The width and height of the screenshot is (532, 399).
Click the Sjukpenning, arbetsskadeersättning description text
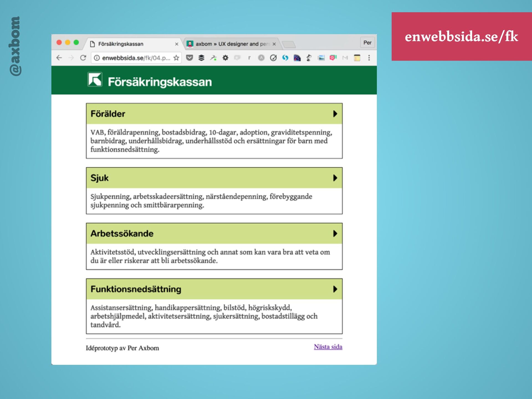click(201, 201)
